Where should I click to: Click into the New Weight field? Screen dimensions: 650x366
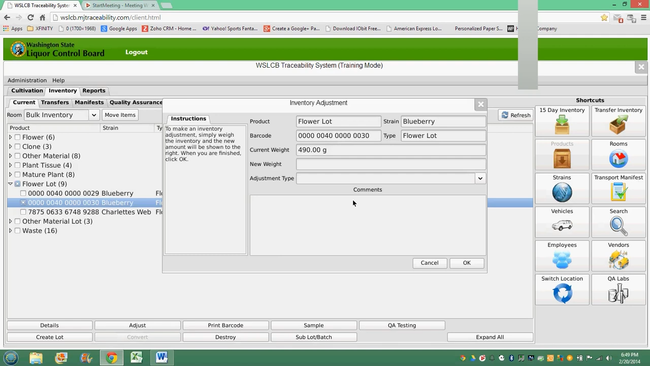(391, 164)
